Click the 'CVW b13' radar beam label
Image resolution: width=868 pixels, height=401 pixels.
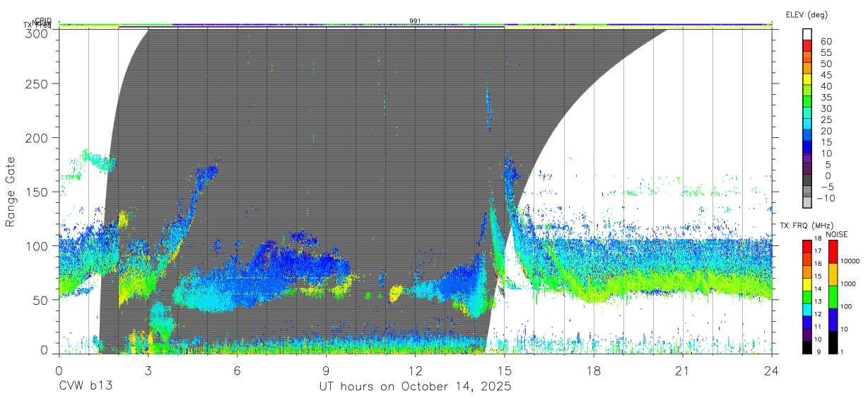pyautogui.click(x=86, y=387)
